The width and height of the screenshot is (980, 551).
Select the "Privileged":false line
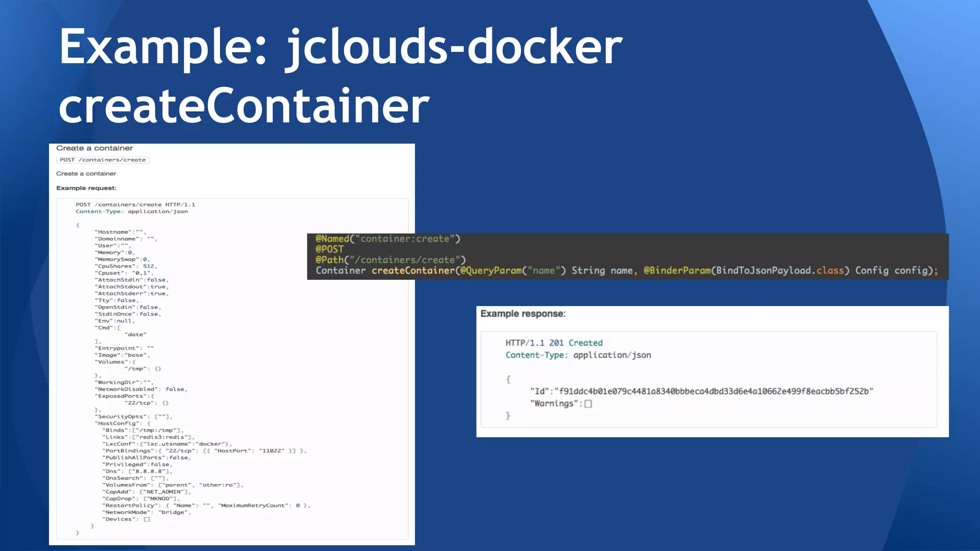pyautogui.click(x=137, y=464)
